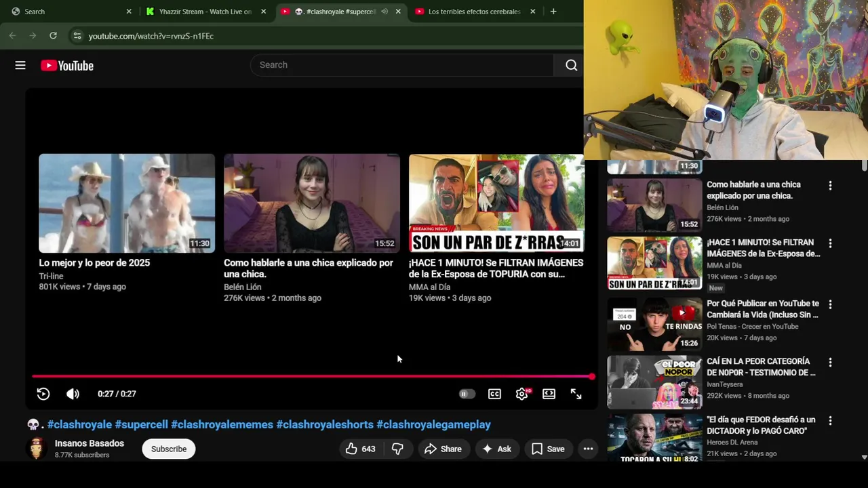Viewport: 868px width, 488px height.
Task: Go forward in browser history
Action: coord(33,35)
